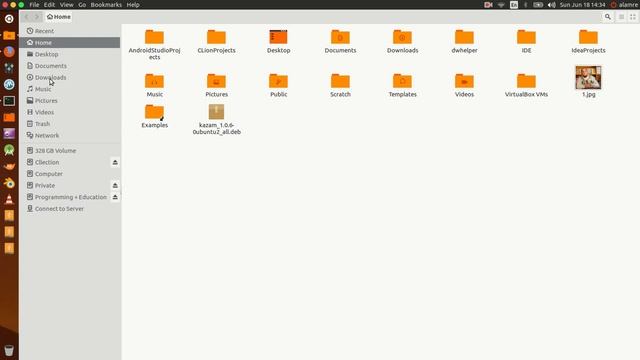The image size is (640, 360).
Task: Click the search icon in toolbar
Action: tap(608, 17)
